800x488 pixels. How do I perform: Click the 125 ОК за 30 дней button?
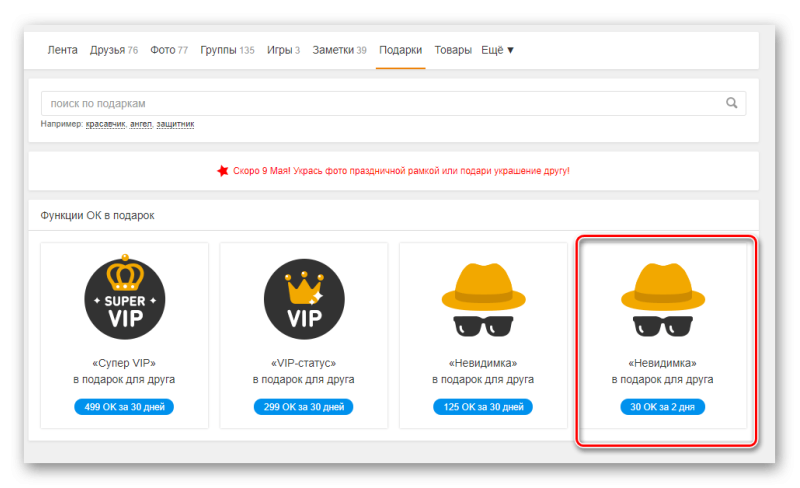483,407
